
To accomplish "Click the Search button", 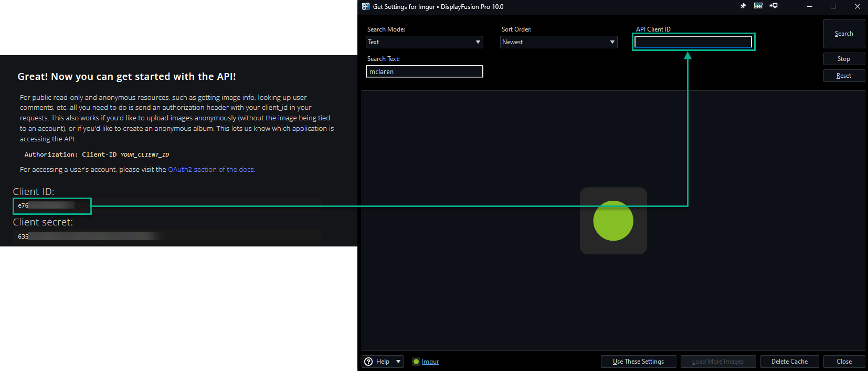I will pyautogui.click(x=844, y=34).
